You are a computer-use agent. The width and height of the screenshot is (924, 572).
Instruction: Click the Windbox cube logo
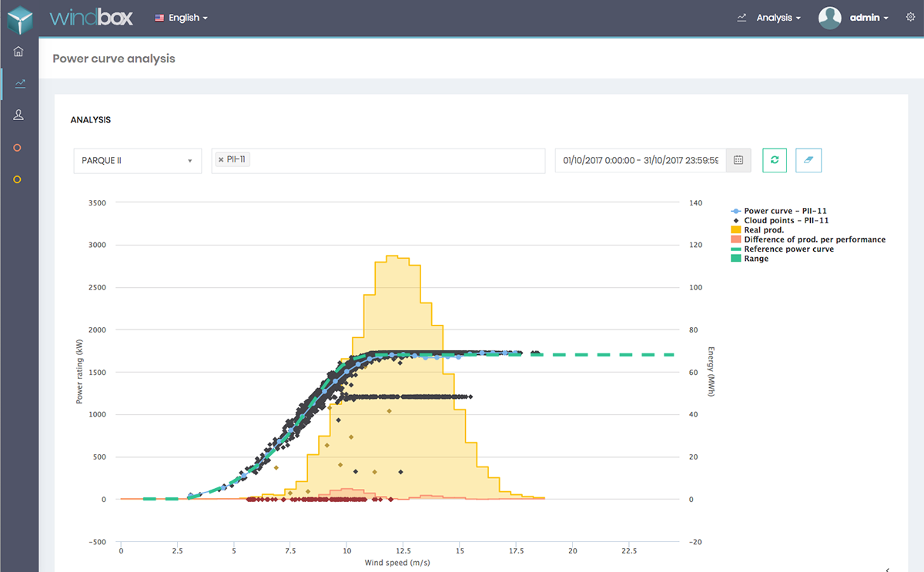(x=18, y=18)
